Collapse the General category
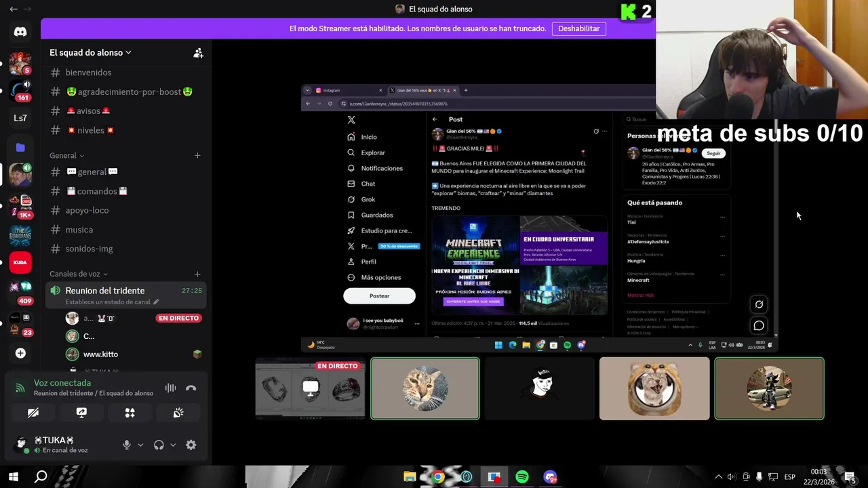 [66, 155]
